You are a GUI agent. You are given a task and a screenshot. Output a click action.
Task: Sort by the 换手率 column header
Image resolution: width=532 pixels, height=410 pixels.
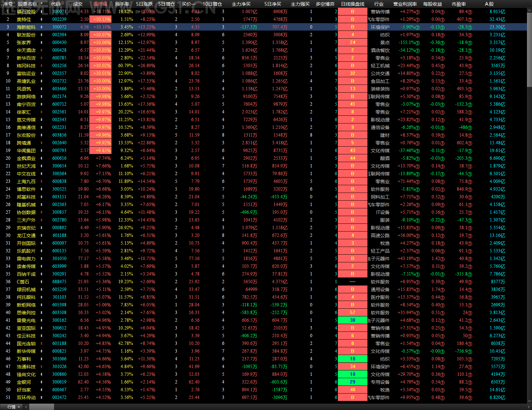pyautogui.click(x=122, y=4)
